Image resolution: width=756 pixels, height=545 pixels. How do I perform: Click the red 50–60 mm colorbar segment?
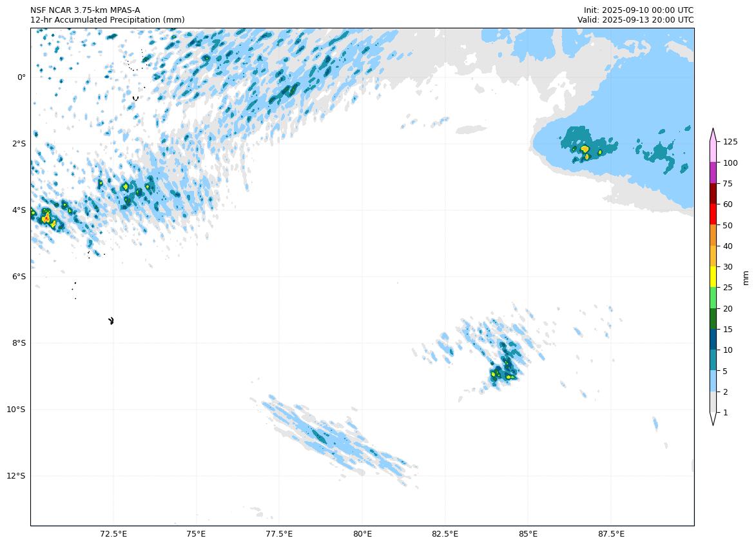click(x=713, y=215)
